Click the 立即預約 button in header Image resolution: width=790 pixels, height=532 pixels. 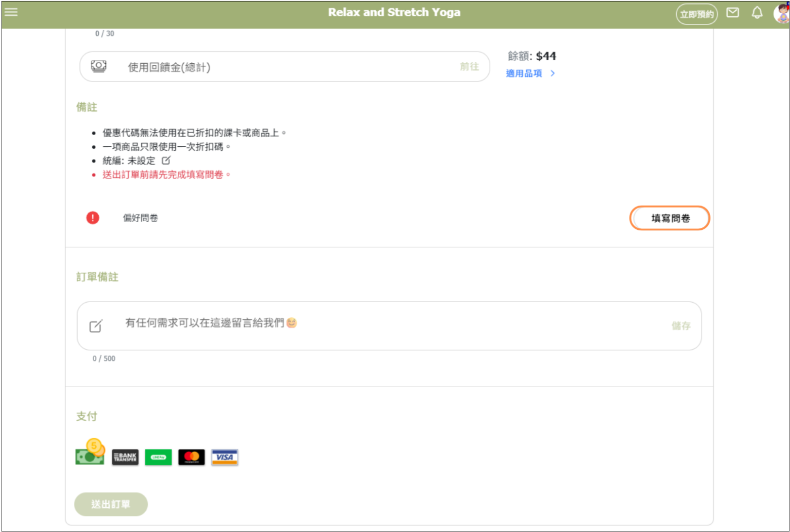(696, 14)
